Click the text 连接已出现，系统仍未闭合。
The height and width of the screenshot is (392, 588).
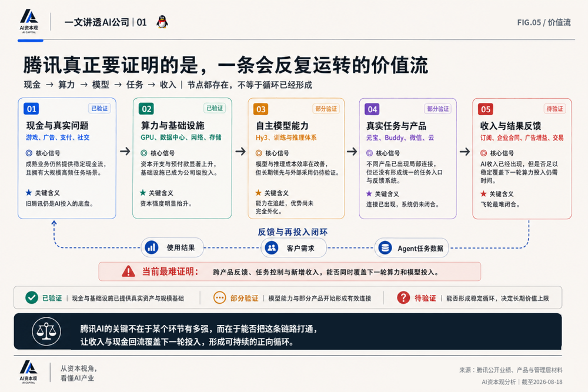pos(403,205)
